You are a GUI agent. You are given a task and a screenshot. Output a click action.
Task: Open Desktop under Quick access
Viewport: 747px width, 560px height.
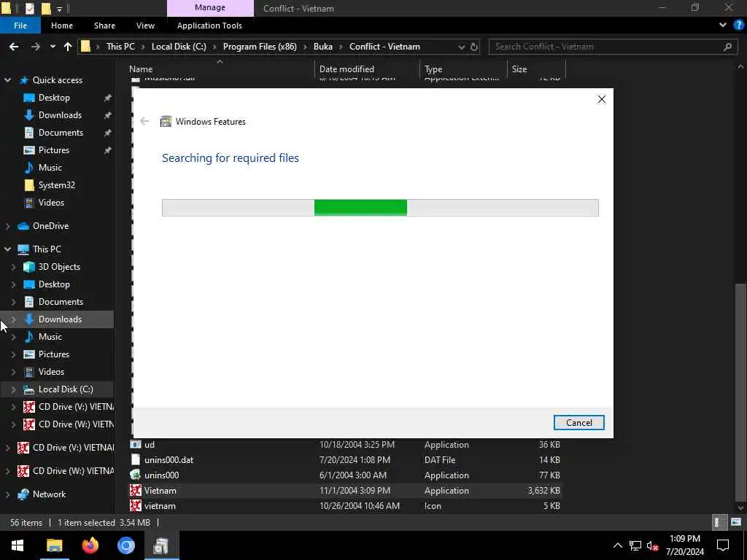pyautogui.click(x=54, y=98)
